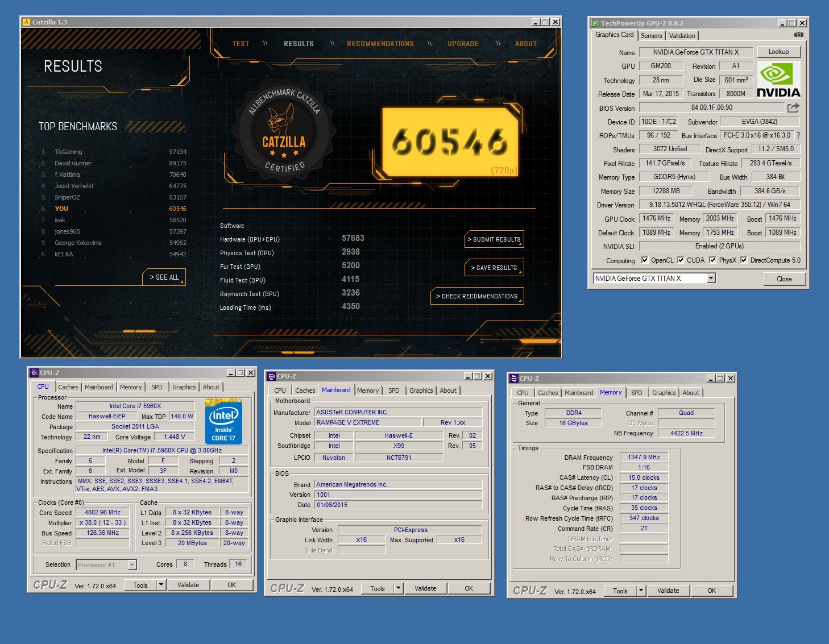
Task: Click the Core Speed 4802.96 MHz value
Action: [103, 512]
